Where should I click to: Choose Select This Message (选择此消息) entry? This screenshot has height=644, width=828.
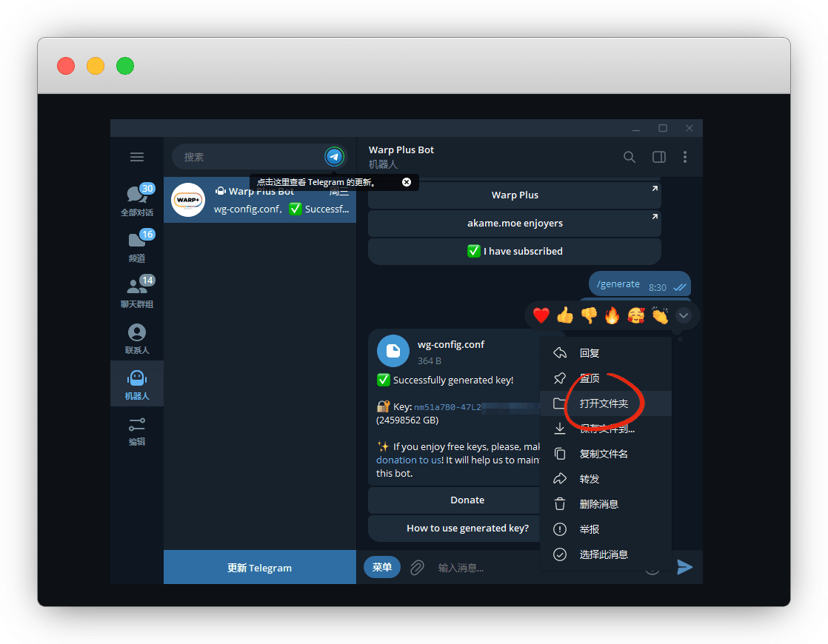[x=606, y=554]
